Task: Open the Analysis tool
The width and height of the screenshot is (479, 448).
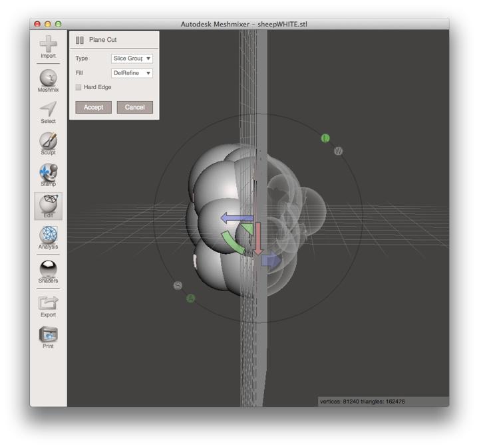Action: [48, 235]
